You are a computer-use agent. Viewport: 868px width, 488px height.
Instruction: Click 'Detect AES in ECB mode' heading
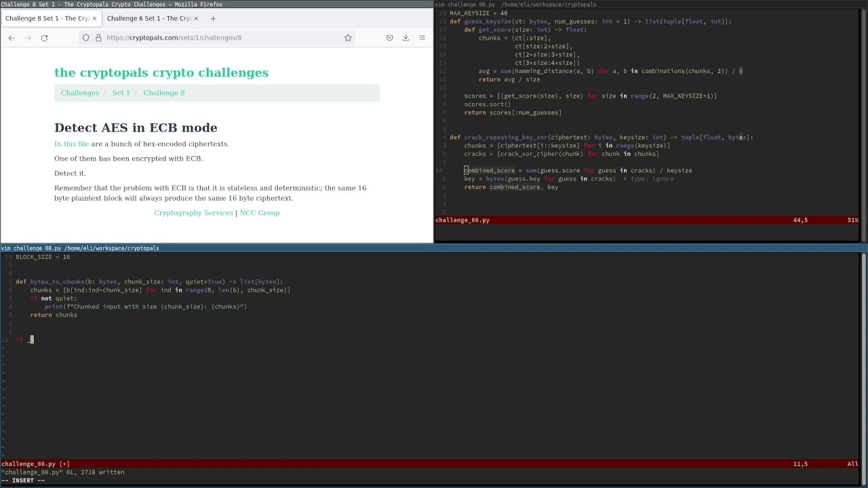[136, 127]
